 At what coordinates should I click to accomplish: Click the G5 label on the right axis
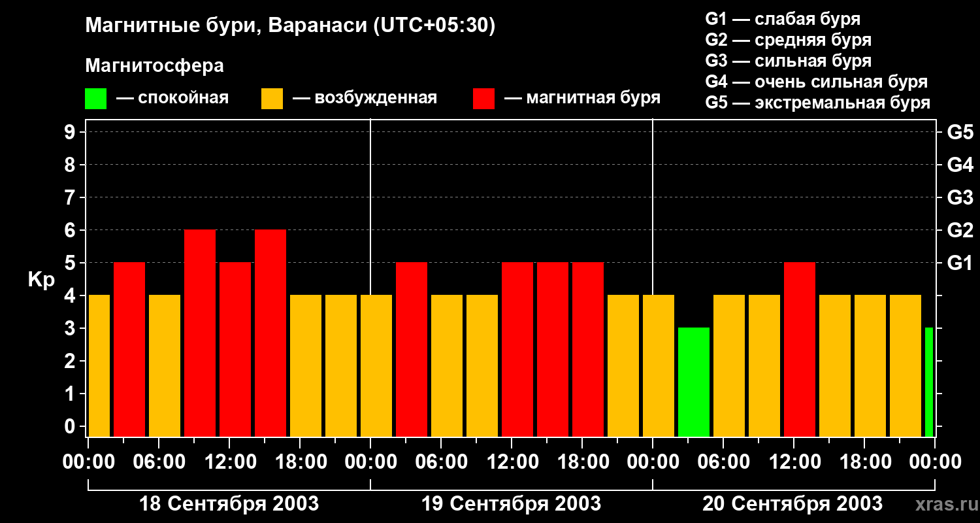pyautogui.click(x=960, y=132)
